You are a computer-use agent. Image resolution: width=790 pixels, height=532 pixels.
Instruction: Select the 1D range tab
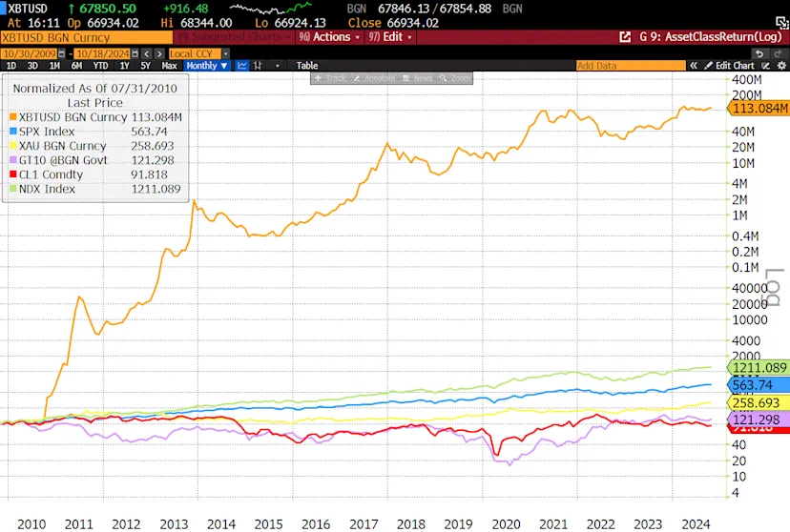pos(11,66)
